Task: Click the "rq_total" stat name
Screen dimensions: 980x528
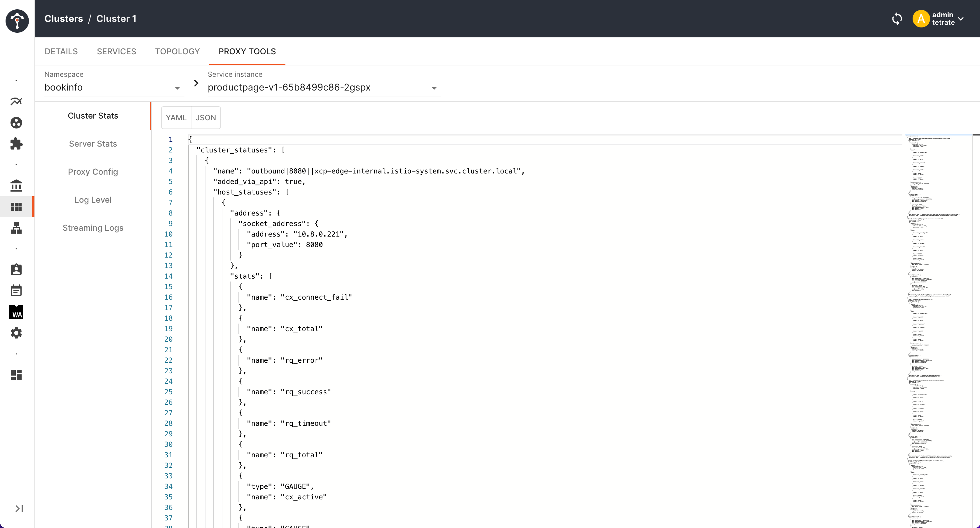Action: [301, 455]
